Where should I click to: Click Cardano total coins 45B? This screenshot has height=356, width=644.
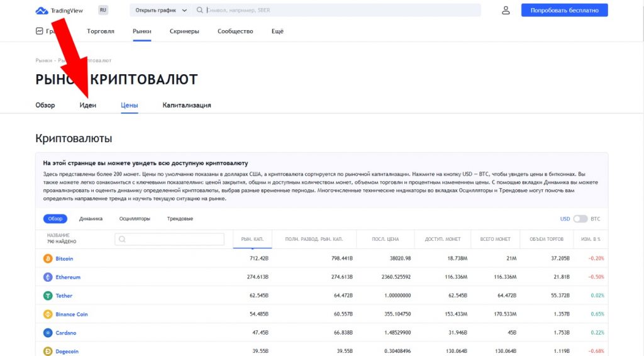[512, 332]
